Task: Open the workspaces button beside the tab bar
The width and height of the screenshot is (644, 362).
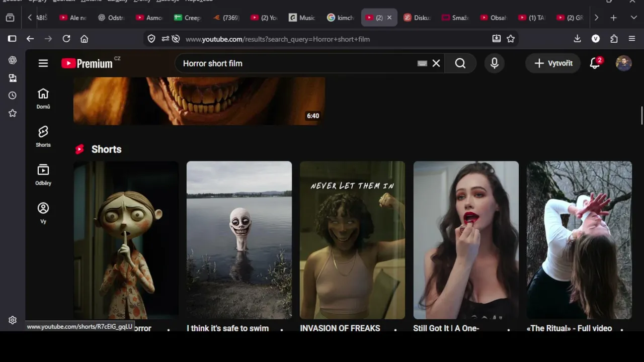Action: [10, 18]
